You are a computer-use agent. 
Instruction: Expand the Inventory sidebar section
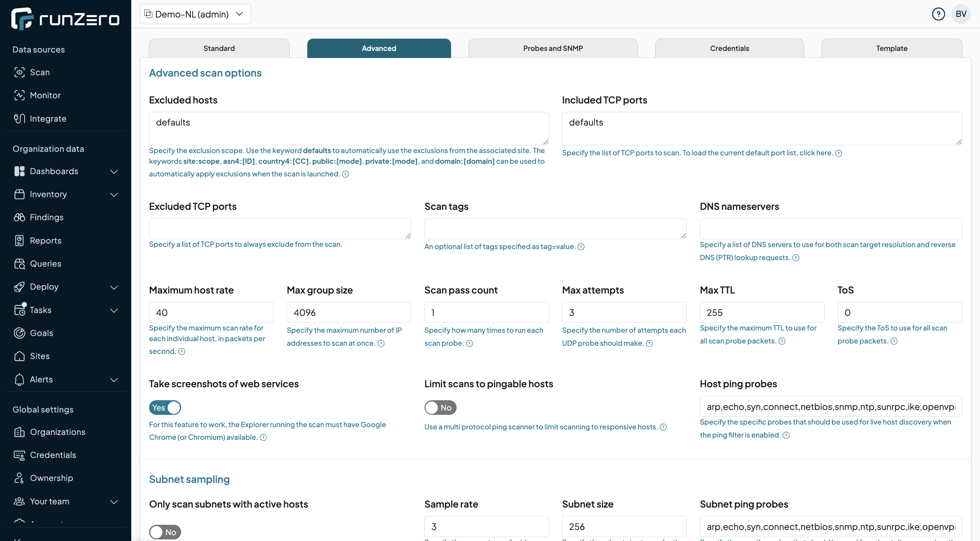coord(114,195)
